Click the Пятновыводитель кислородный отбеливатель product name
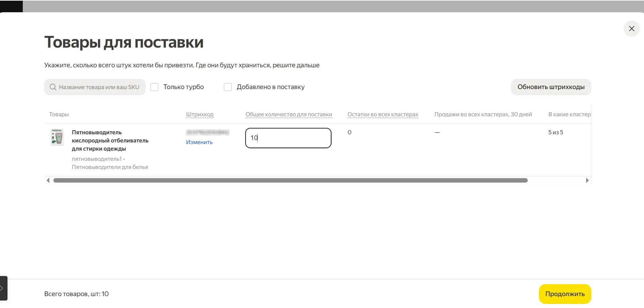The width and height of the screenshot is (644, 308). pos(110,140)
